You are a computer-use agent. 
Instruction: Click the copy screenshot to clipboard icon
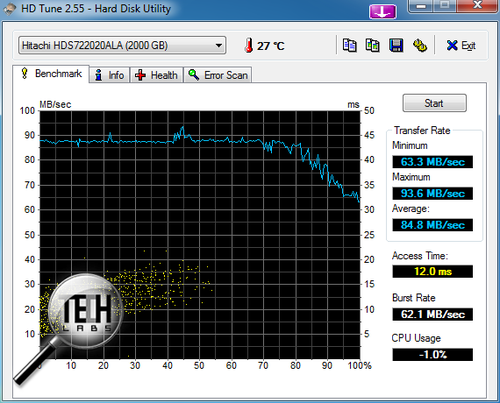(x=373, y=45)
